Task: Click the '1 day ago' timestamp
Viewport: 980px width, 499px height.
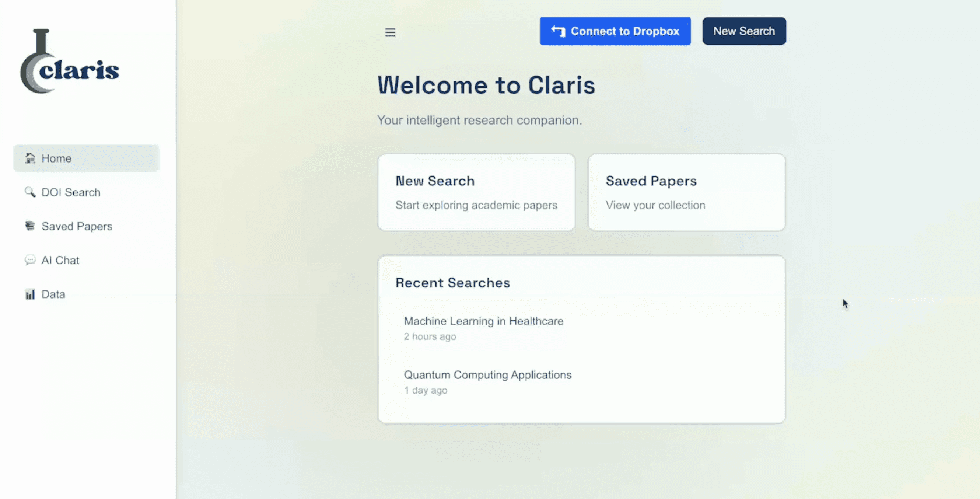Action: pos(426,390)
